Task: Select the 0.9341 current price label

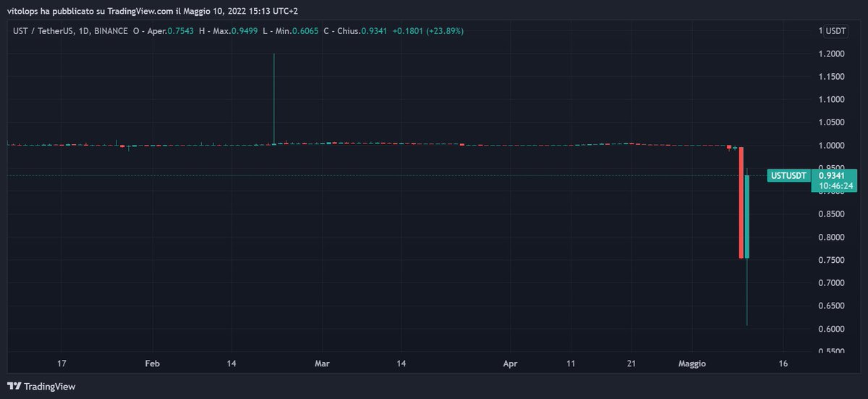Action: coord(832,175)
